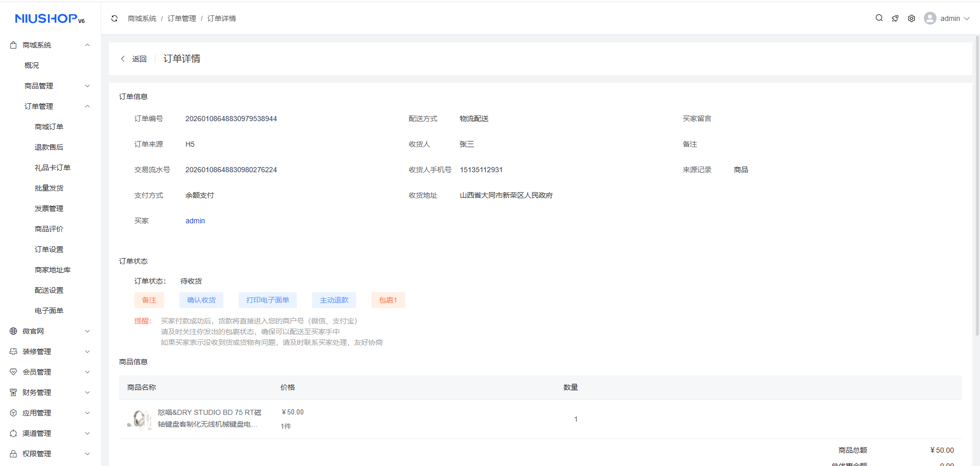
Task: Click the rocket icon in header
Action: pyautogui.click(x=895, y=18)
